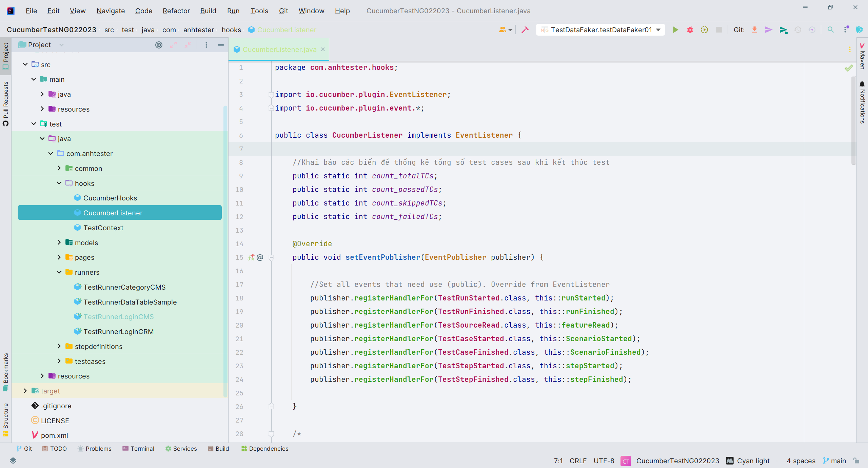
Task: Collapse the runners folder
Action: click(x=59, y=272)
